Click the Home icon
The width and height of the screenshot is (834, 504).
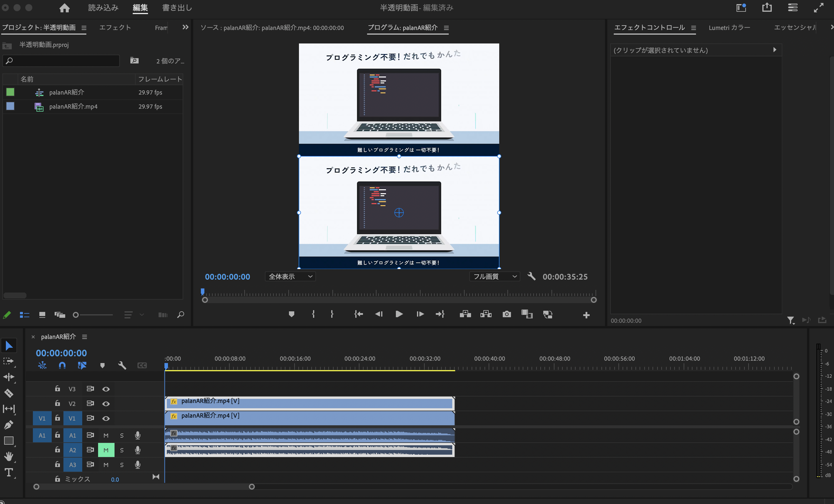pos(64,8)
